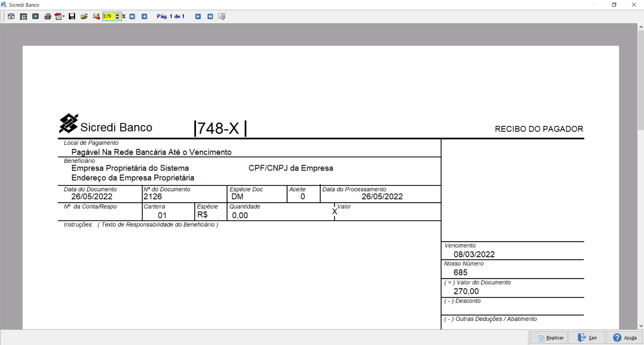Viewport: 644px width, 345px height.
Task: Click the zoom percentage input field
Action: coord(108,16)
